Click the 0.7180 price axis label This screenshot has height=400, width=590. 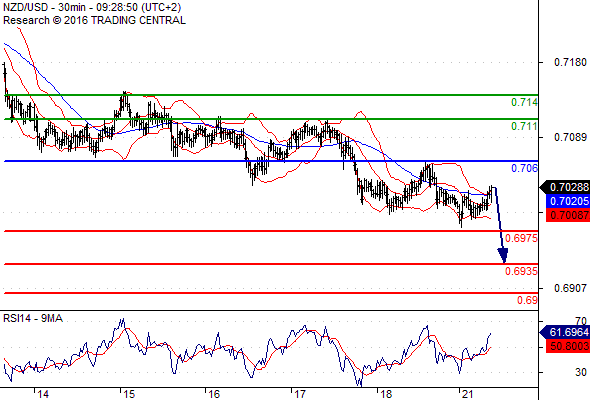click(x=570, y=62)
